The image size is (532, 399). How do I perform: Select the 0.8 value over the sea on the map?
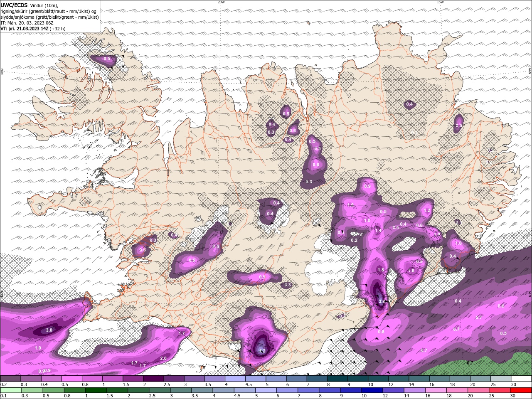tap(381, 332)
